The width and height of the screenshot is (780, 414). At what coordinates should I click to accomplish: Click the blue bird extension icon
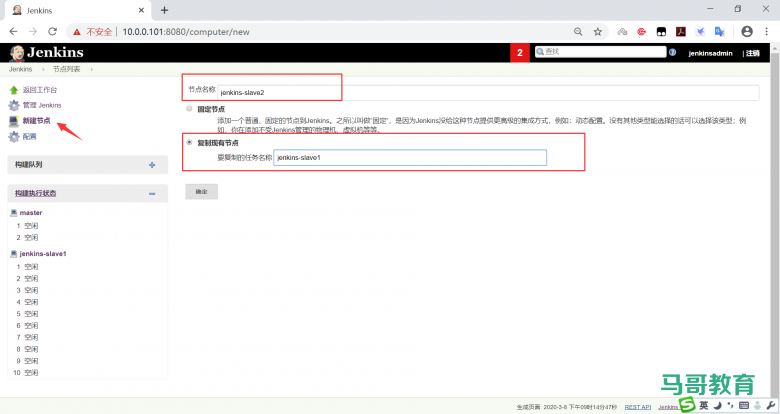tap(700, 31)
